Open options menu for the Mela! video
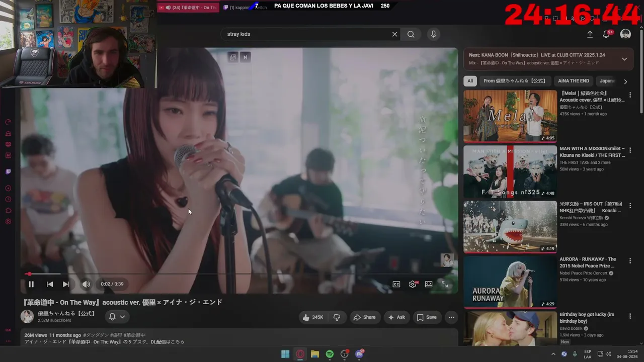Viewport: 644px width, 362px height. pyautogui.click(x=630, y=95)
